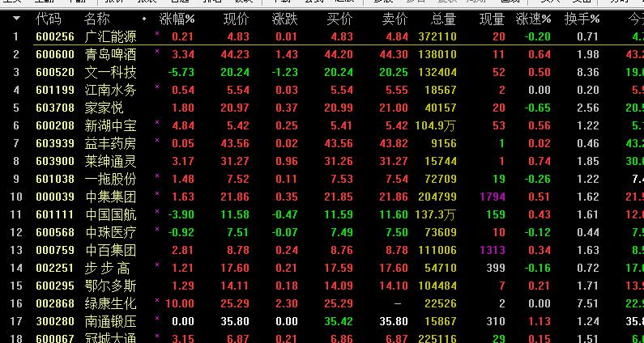The width and height of the screenshot is (644, 343).
Task: Select the 步步高 stock name
Action: point(107,268)
